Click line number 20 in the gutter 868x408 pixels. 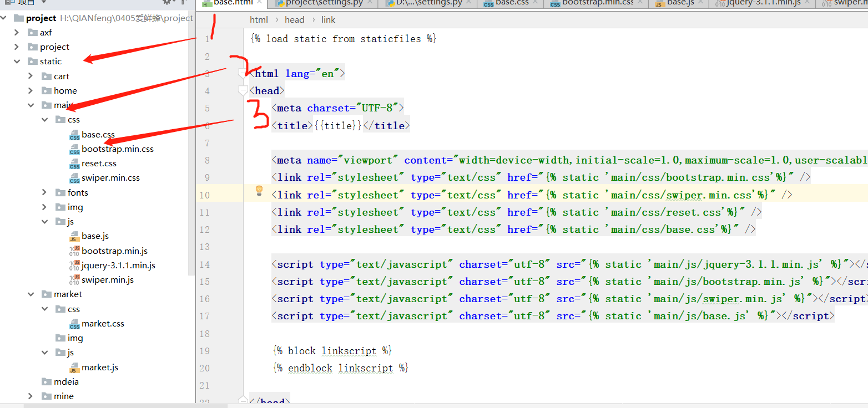205,368
